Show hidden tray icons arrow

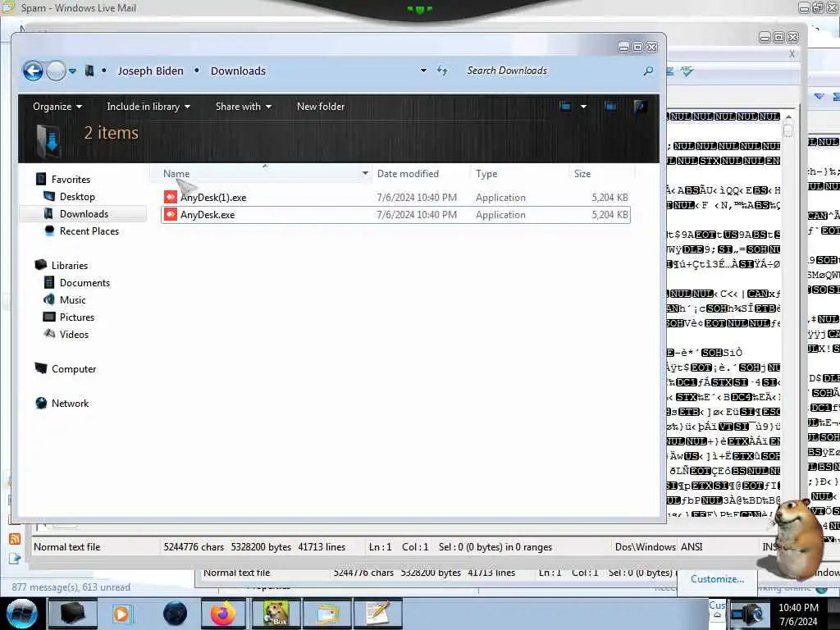(x=717, y=616)
